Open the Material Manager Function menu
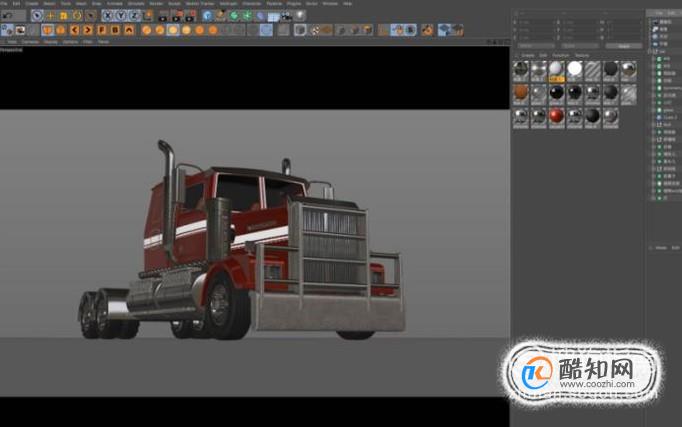682x427 pixels. 561,55
